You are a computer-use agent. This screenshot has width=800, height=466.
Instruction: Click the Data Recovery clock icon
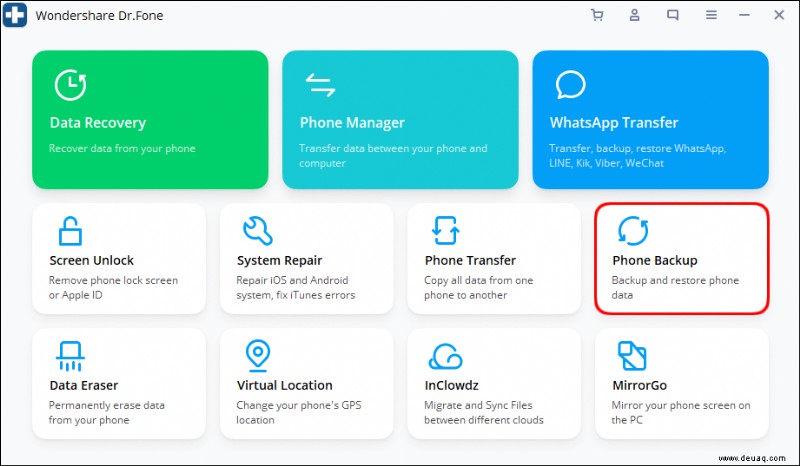click(x=70, y=85)
